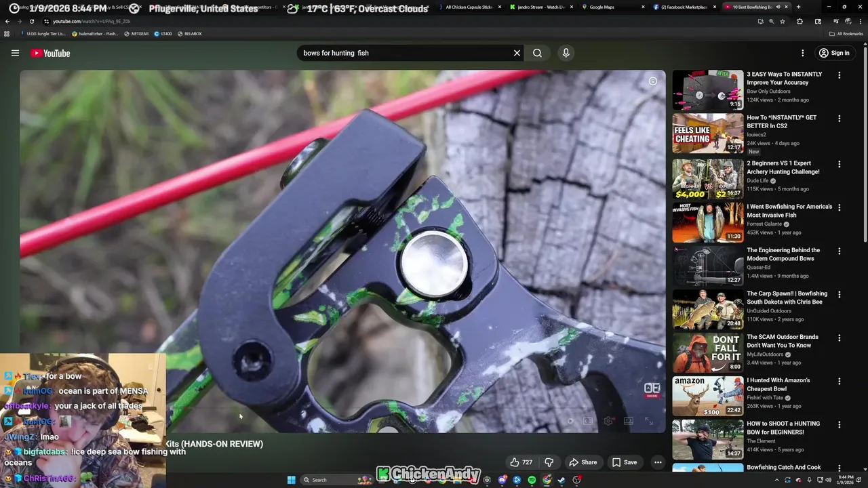
Task: Open '2 Beginners VS 1 Expert Archery' title
Action: 783,167
